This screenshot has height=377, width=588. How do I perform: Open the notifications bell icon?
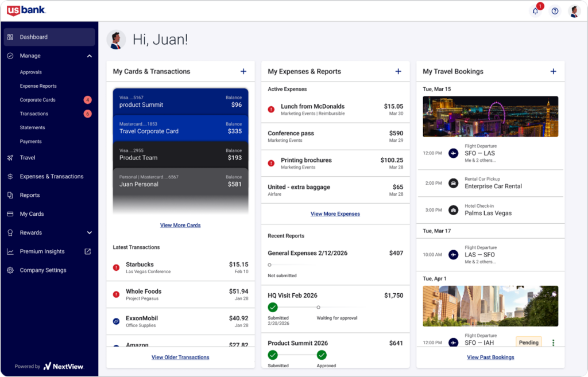536,11
